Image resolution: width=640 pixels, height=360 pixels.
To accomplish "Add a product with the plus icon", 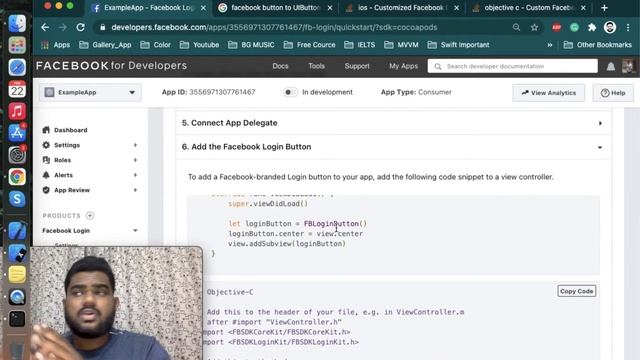I will click(x=90, y=215).
